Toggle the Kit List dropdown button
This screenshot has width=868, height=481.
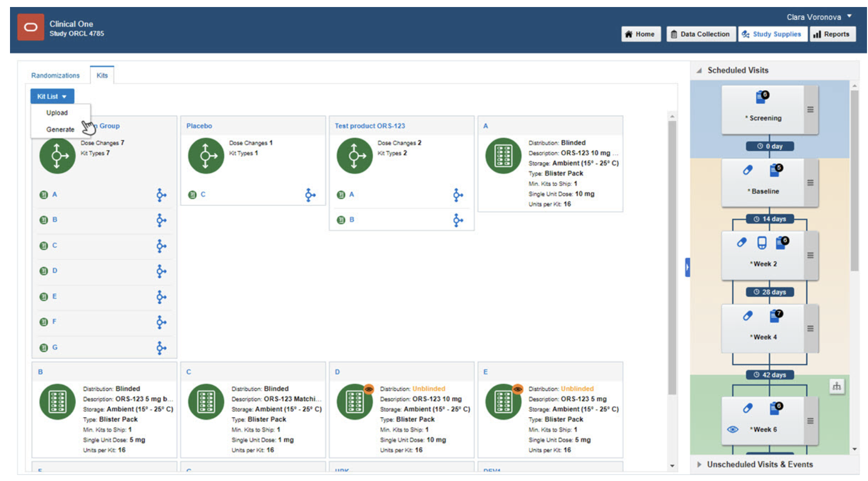click(52, 96)
